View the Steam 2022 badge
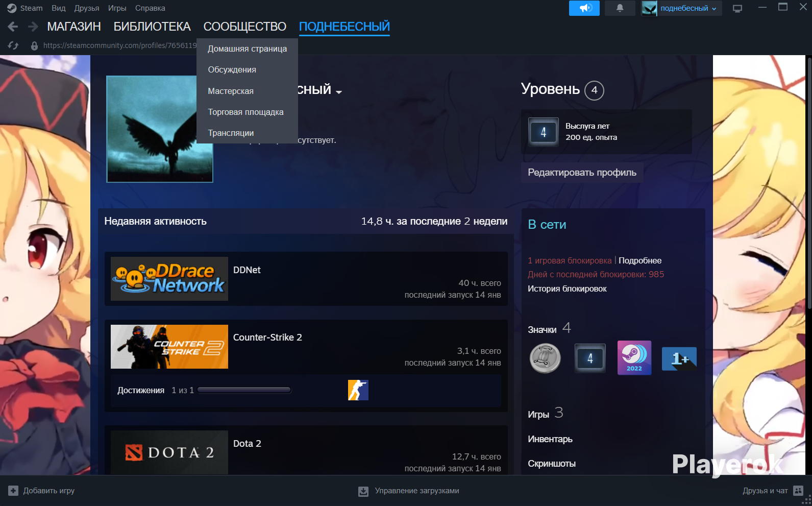The image size is (812, 506). point(634,358)
